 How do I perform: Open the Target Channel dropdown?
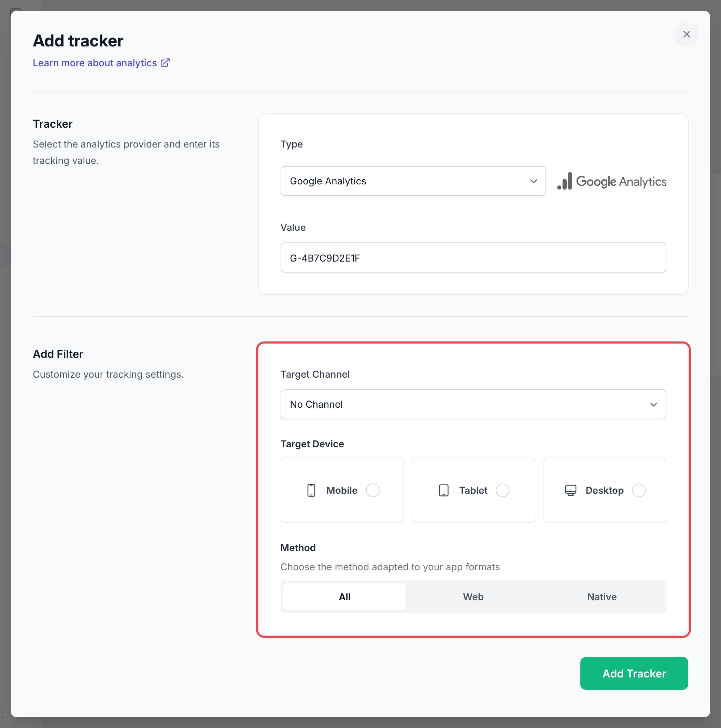coord(473,404)
